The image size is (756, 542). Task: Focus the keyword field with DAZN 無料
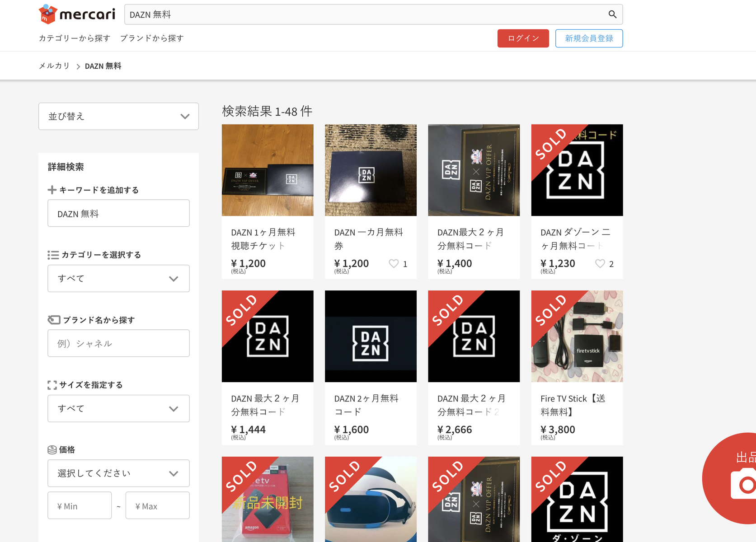118,213
